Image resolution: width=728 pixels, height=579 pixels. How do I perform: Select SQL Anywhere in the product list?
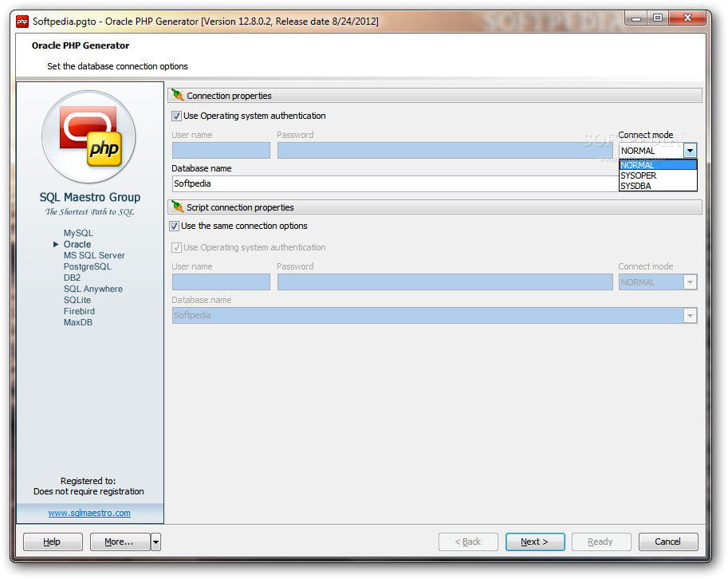point(92,289)
